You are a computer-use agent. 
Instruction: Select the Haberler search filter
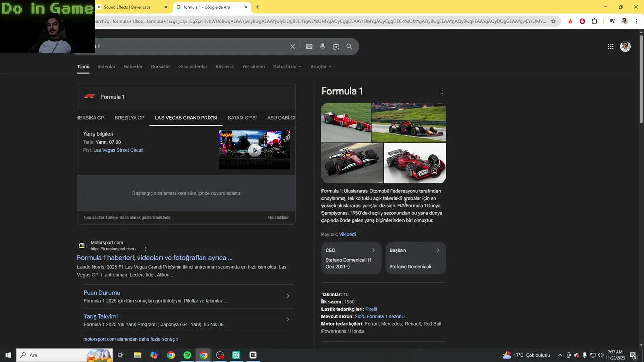click(133, 67)
